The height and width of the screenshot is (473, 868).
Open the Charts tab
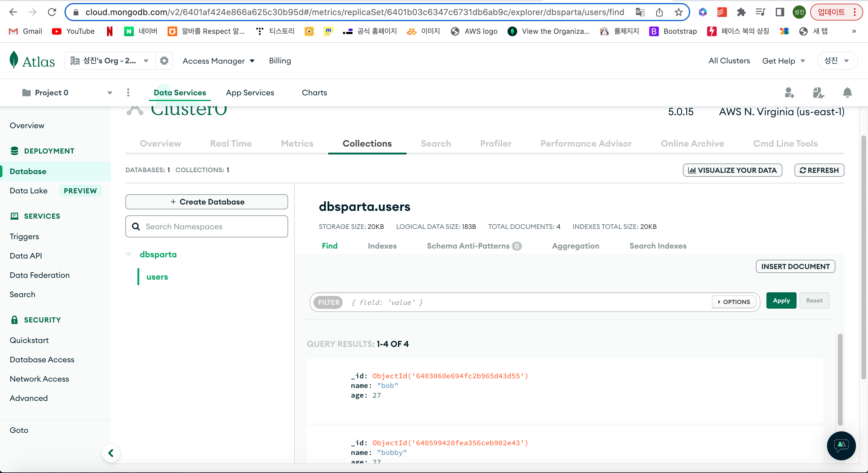coord(314,92)
